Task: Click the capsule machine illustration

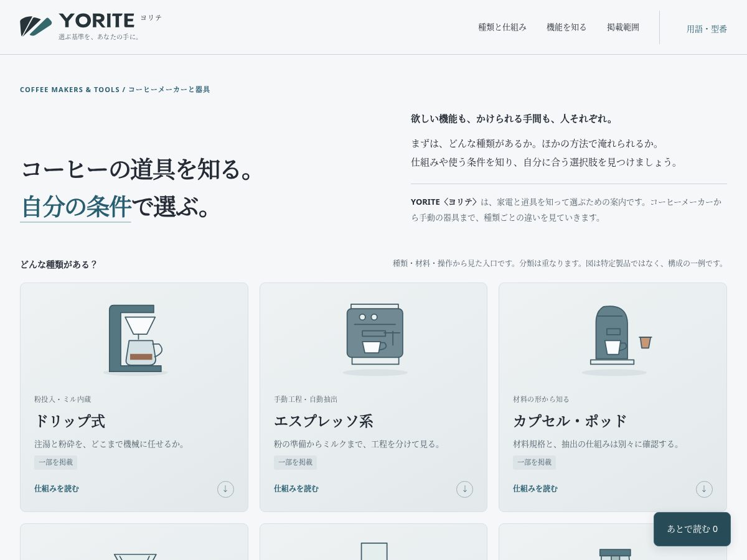Action: pos(616,339)
